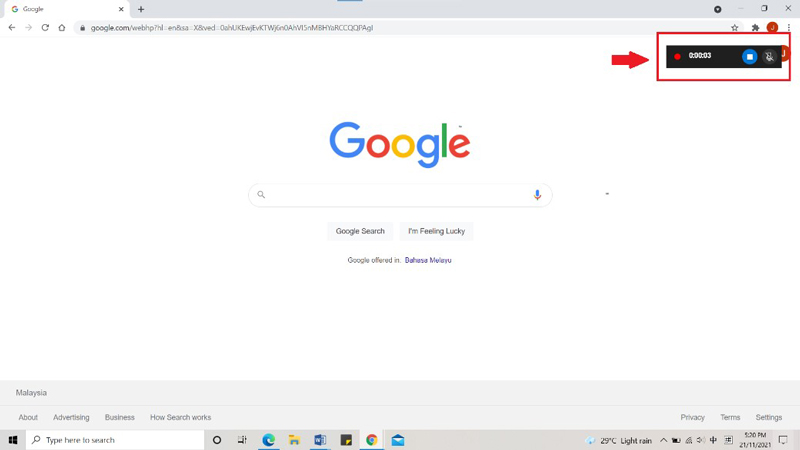Reload the current page
The width and height of the screenshot is (800, 450).
(45, 28)
